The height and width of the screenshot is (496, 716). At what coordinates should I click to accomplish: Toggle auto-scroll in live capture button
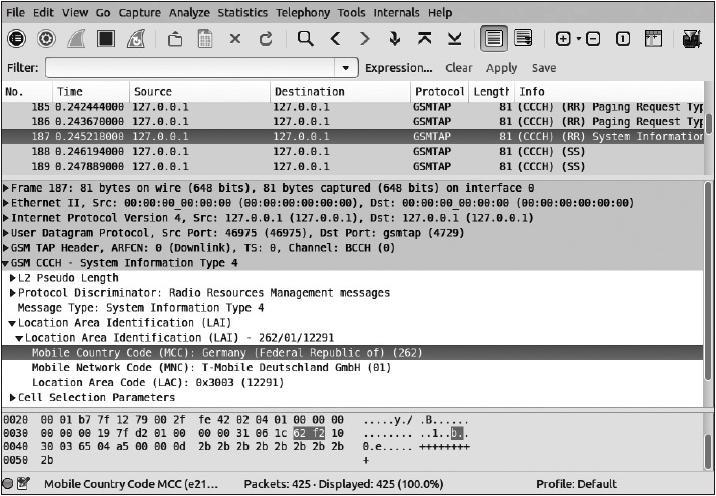click(522, 39)
